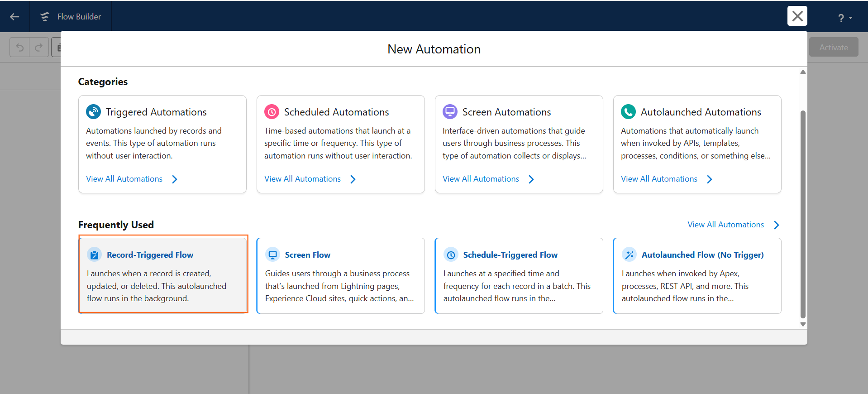
Task: Open View All Automations beside Frequently Used
Action: coord(725,225)
